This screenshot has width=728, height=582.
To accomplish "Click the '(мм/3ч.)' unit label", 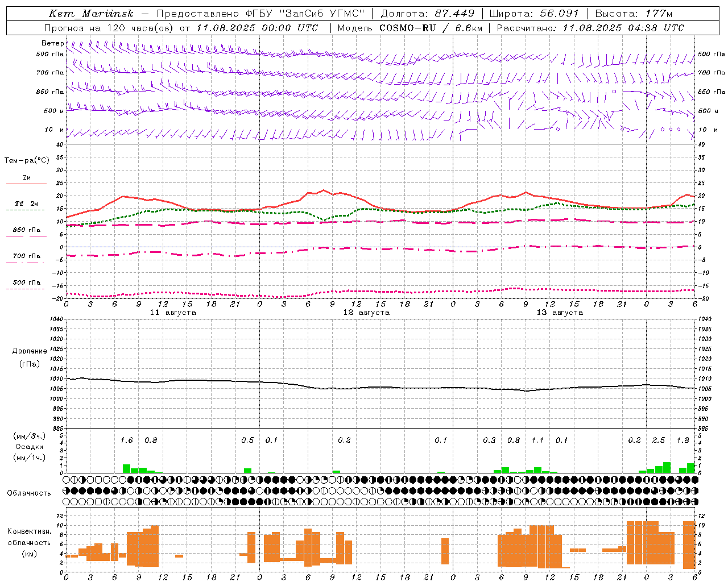I will [x=30, y=436].
